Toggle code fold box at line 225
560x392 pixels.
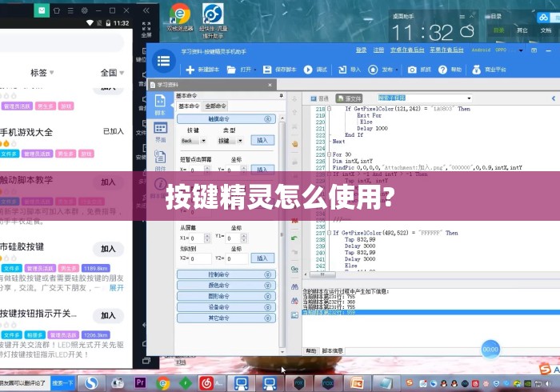pyautogui.click(x=330, y=154)
